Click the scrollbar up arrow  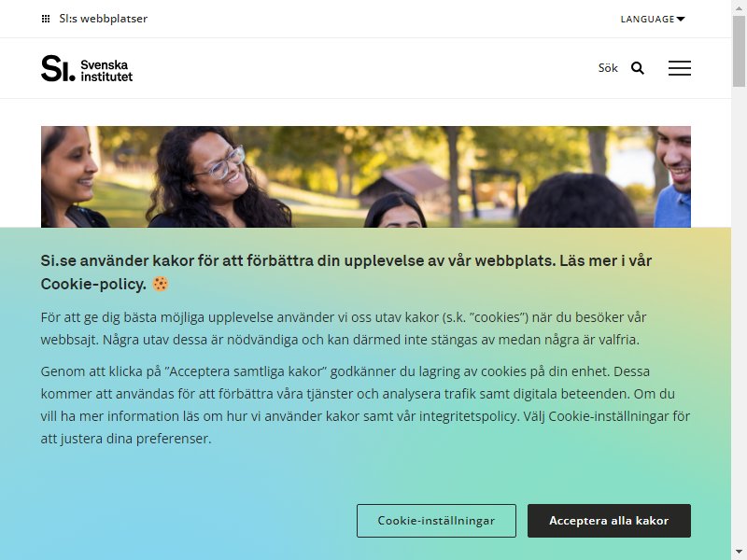pyautogui.click(x=739, y=7)
